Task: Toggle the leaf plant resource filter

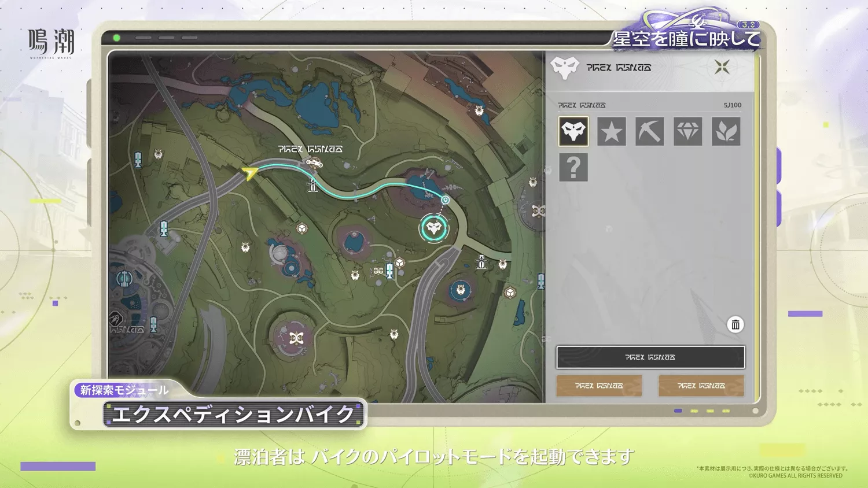Action: [x=726, y=131]
